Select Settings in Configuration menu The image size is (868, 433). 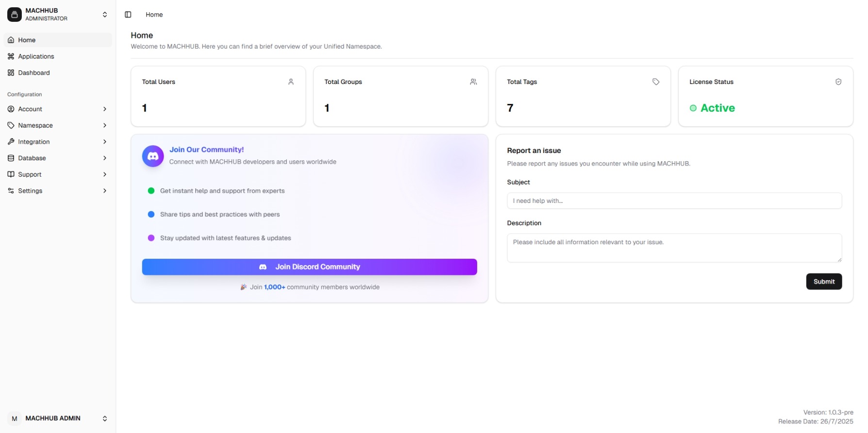[x=58, y=191]
